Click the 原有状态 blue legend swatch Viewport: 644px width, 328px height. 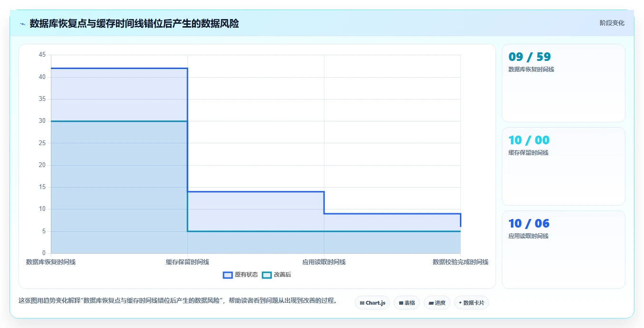228,275
